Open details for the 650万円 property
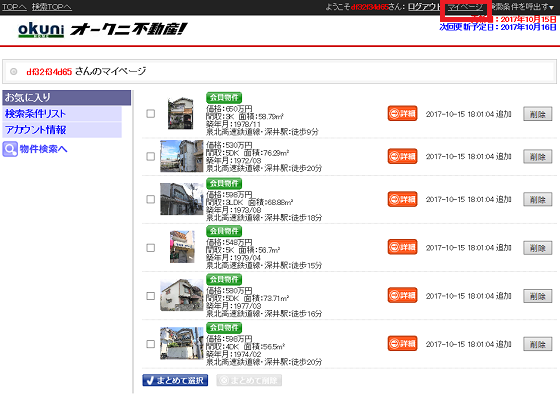 point(402,114)
